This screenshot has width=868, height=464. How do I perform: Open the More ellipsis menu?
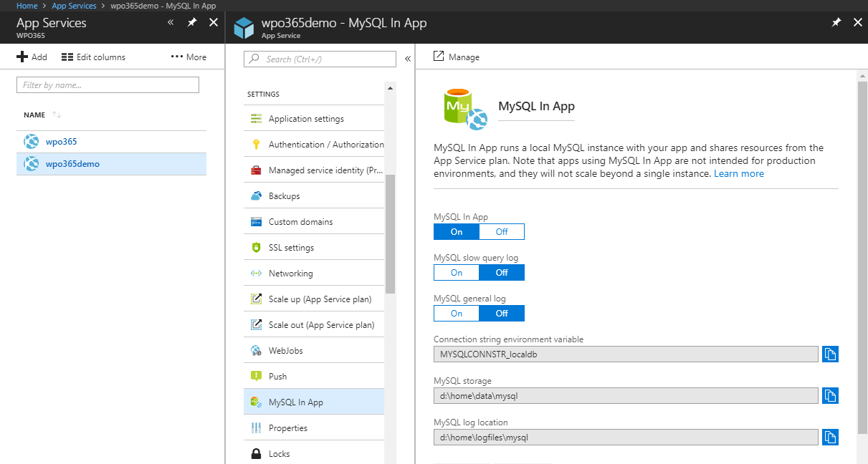189,57
